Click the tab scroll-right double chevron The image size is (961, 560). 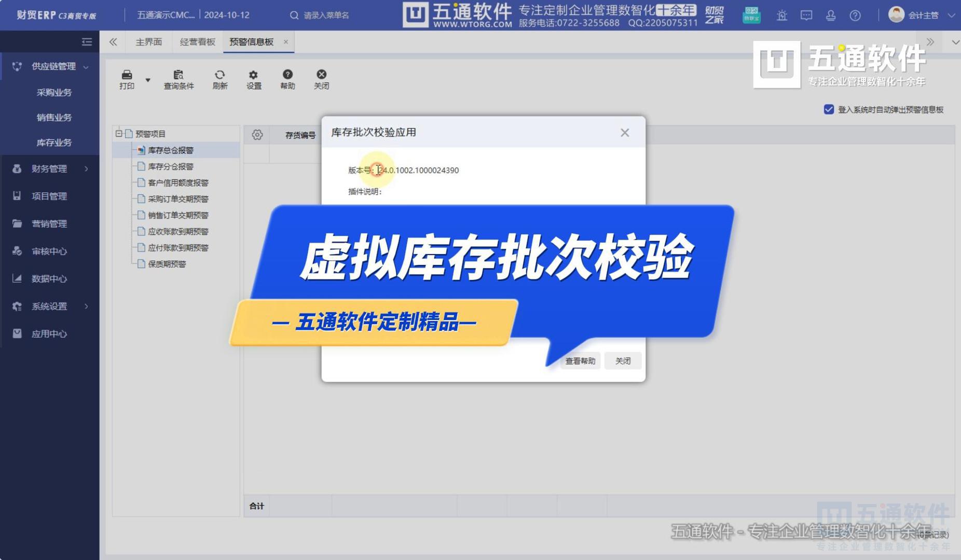930,42
